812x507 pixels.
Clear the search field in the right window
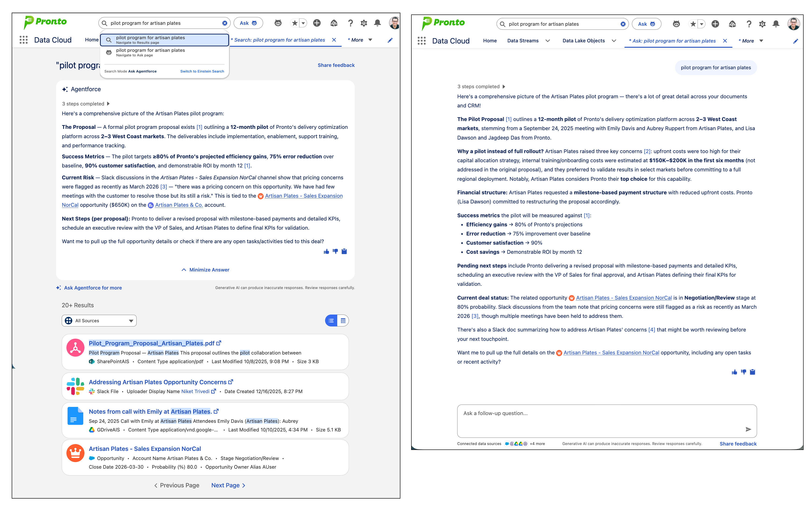click(623, 24)
